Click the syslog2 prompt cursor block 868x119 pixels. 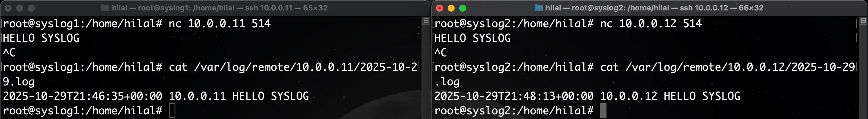(x=603, y=111)
